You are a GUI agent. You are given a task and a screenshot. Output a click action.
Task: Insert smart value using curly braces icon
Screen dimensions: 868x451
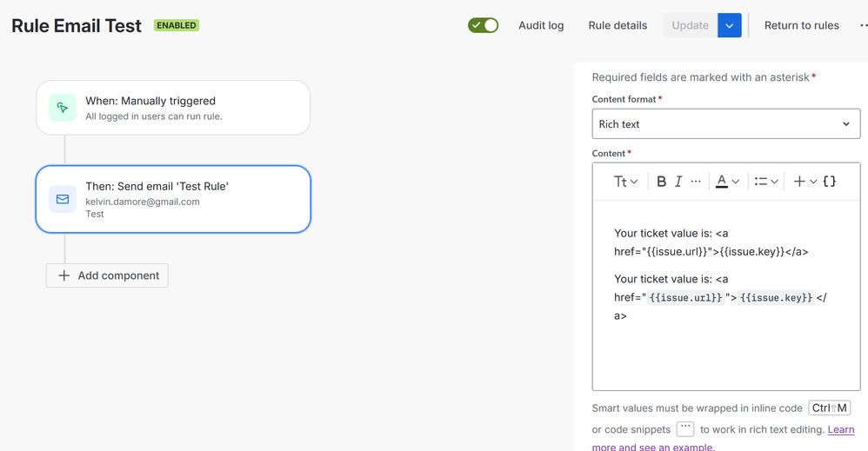tap(829, 182)
